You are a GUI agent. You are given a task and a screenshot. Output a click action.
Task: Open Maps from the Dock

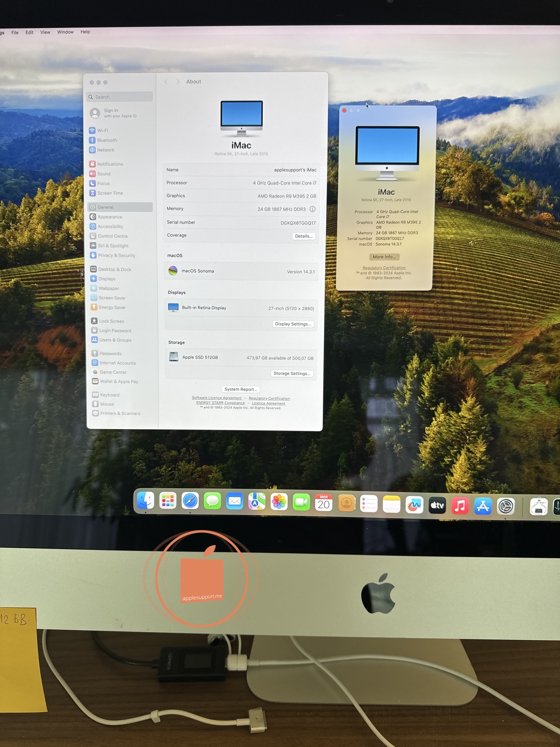point(257,502)
